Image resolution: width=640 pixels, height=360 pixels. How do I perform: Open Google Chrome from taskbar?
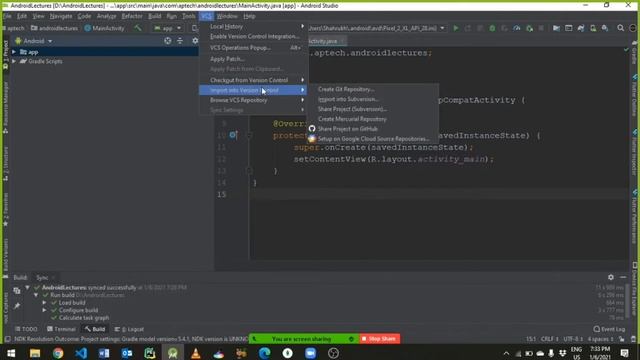[x=58, y=353]
